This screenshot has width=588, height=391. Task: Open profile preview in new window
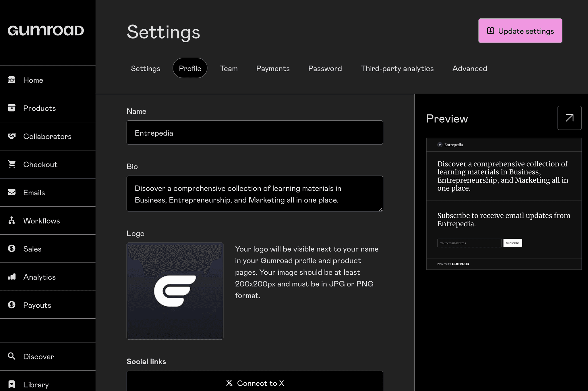pyautogui.click(x=569, y=118)
